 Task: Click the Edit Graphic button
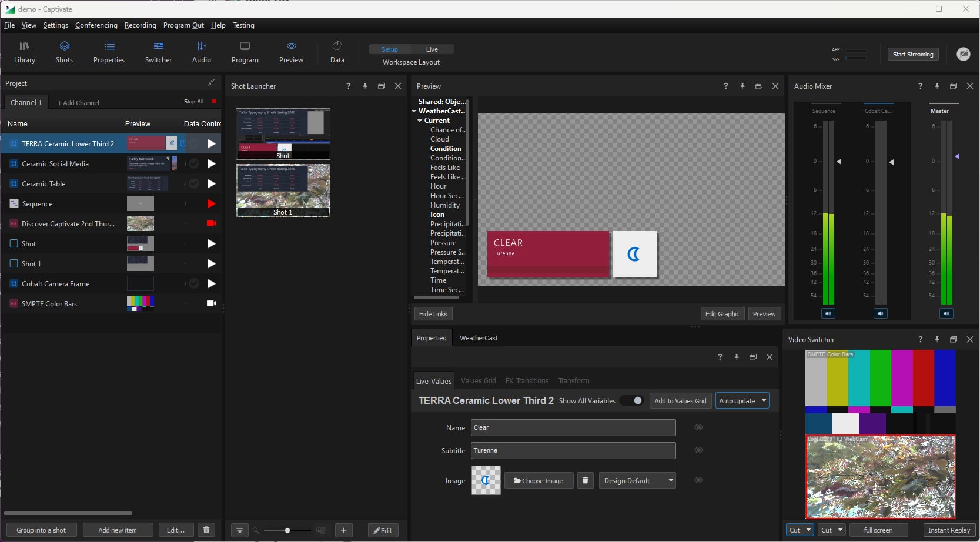pos(723,314)
